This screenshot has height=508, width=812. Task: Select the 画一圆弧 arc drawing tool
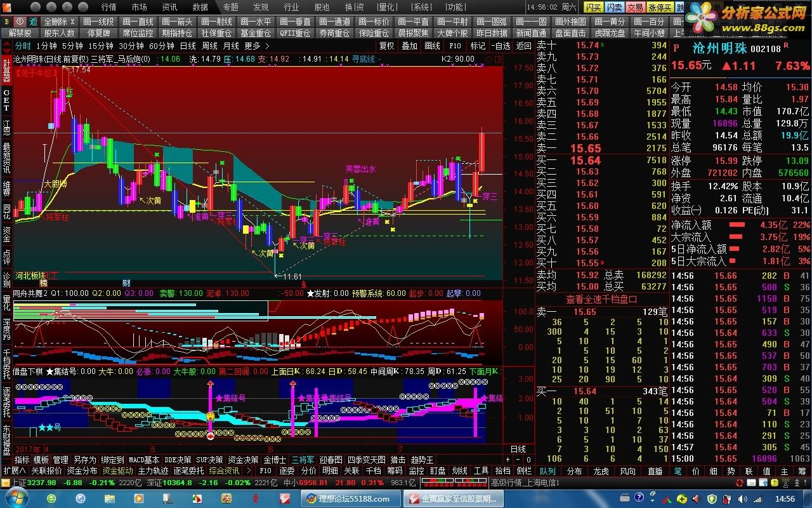click(x=492, y=22)
